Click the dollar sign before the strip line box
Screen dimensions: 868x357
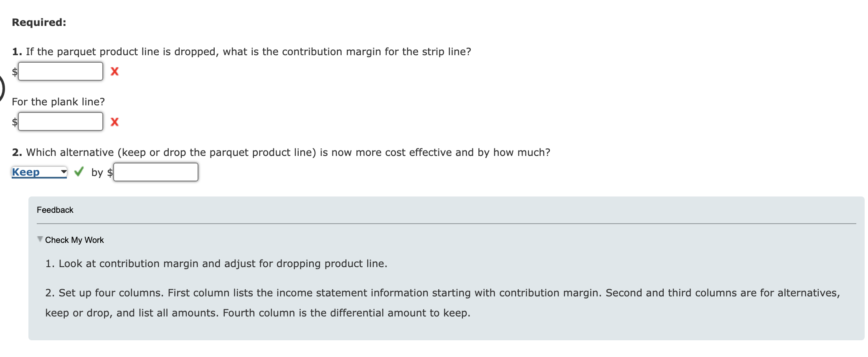[x=14, y=73]
